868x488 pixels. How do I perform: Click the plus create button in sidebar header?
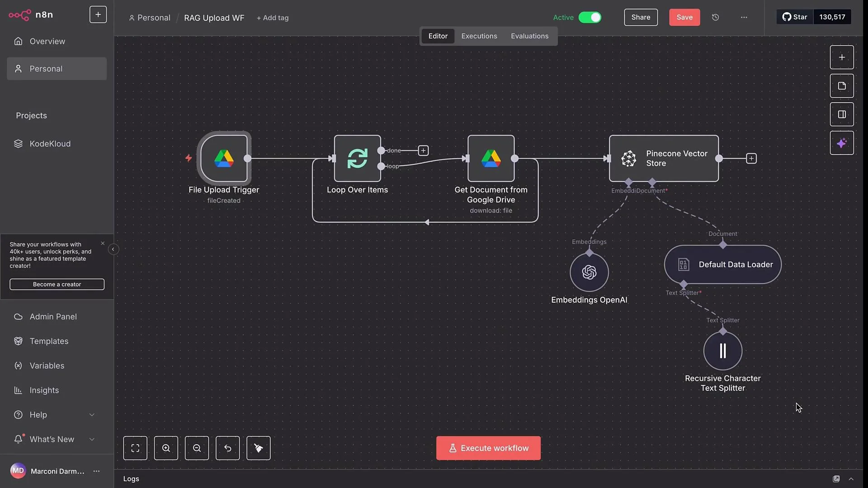point(98,14)
